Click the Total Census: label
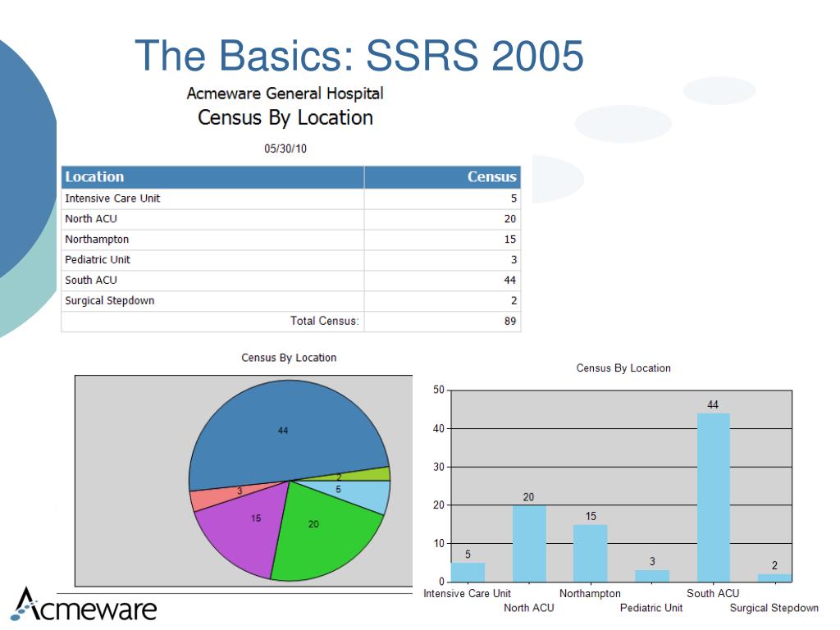Viewport: 840px width, 630px height. coord(325,321)
